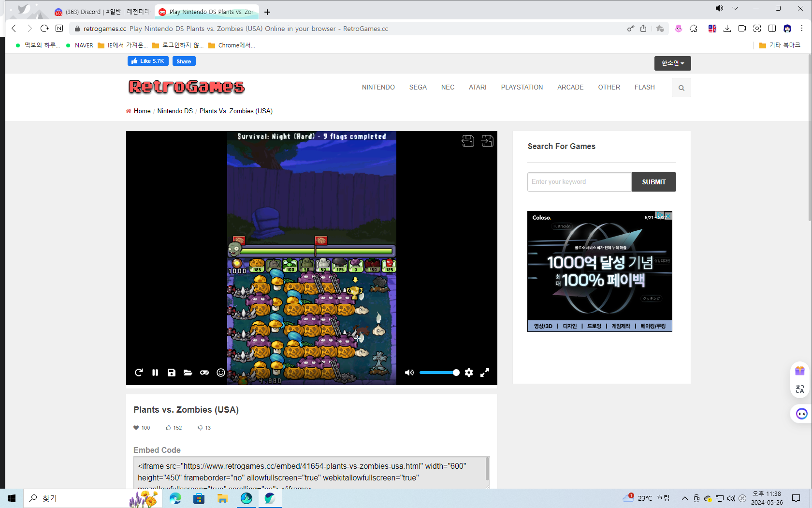Screen dimensions: 812x508
Task: Open the emulator settings gear
Action: click(x=469, y=373)
